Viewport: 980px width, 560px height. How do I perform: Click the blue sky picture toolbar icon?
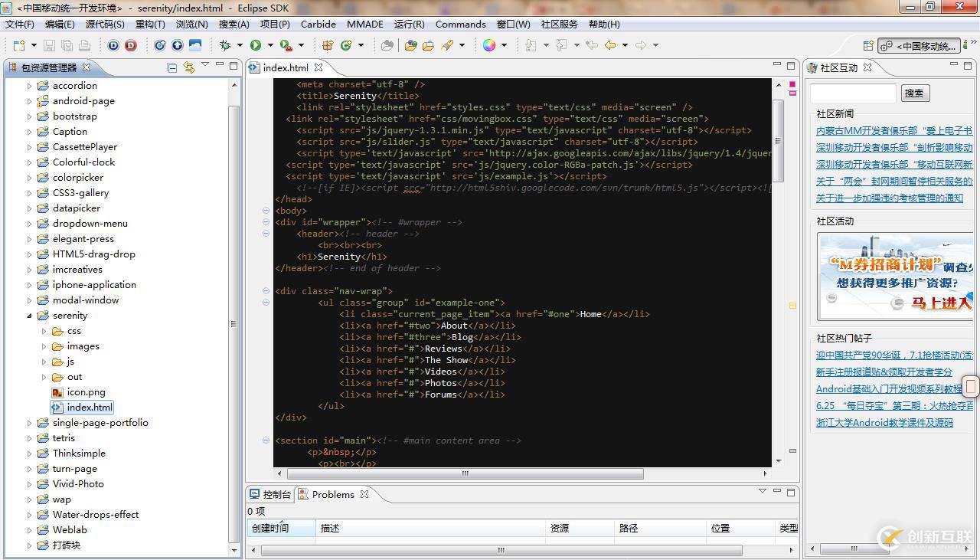195,45
